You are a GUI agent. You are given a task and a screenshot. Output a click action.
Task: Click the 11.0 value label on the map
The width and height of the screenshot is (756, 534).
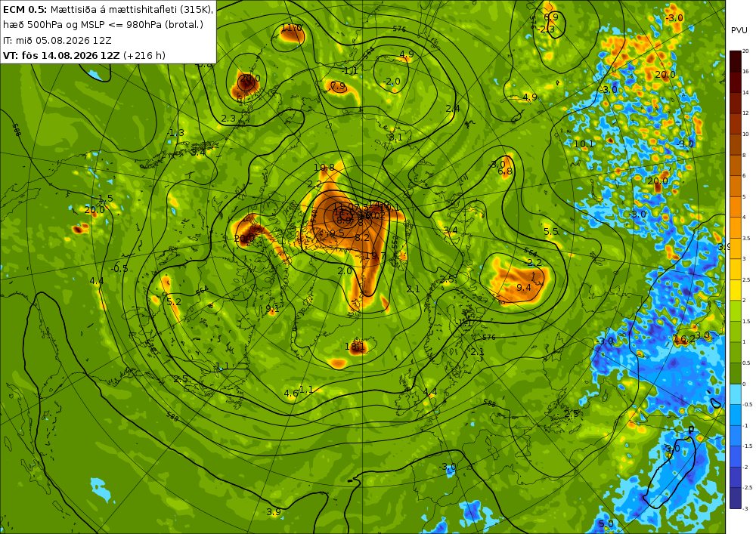[x=292, y=28]
